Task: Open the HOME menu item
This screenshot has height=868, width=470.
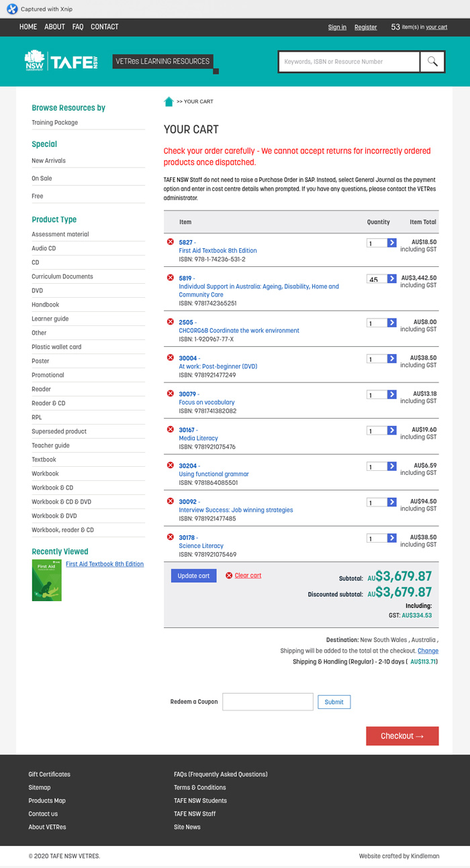Action: [28, 27]
